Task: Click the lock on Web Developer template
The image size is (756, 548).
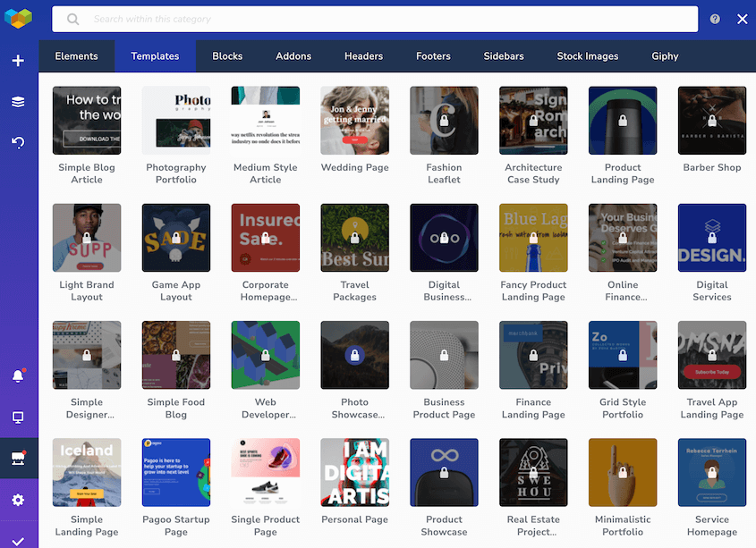Action: pyautogui.click(x=265, y=355)
